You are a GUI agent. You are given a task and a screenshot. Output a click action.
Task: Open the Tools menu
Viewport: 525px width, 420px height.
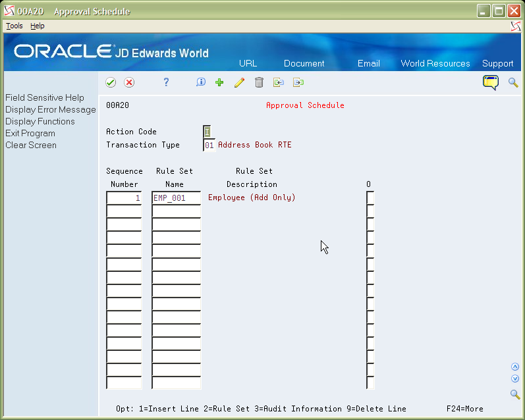(x=14, y=26)
